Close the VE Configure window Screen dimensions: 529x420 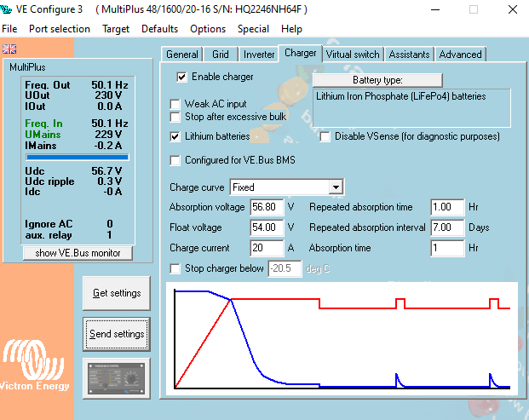click(513, 9)
